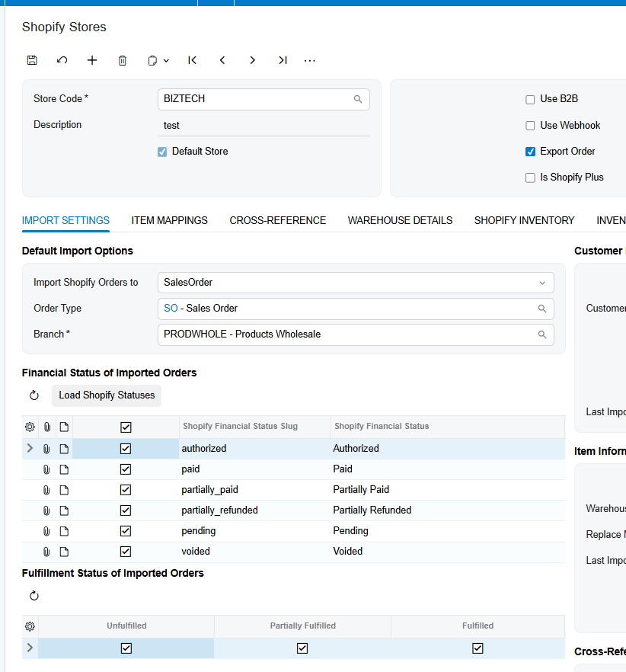Open Fulfillment Status grid settings gear
Screen dimensions: 626x672
coord(30,626)
